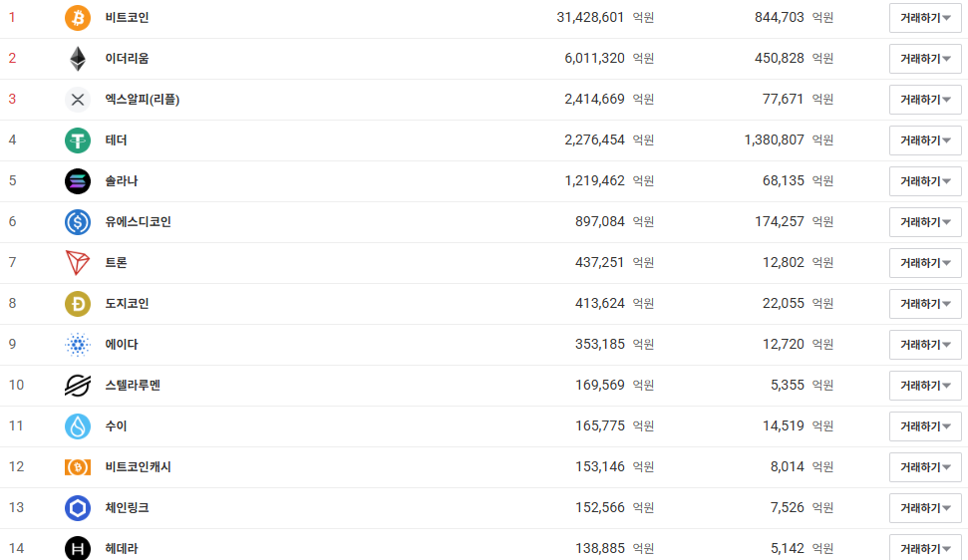Open the 유에스디코인 name link
Screen dimensions: 968x560
[138, 222]
